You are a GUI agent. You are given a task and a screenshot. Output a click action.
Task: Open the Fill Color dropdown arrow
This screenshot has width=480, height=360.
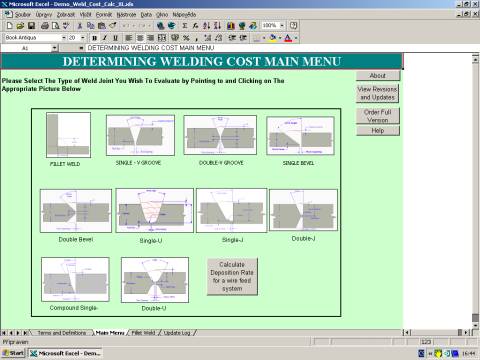(280, 38)
